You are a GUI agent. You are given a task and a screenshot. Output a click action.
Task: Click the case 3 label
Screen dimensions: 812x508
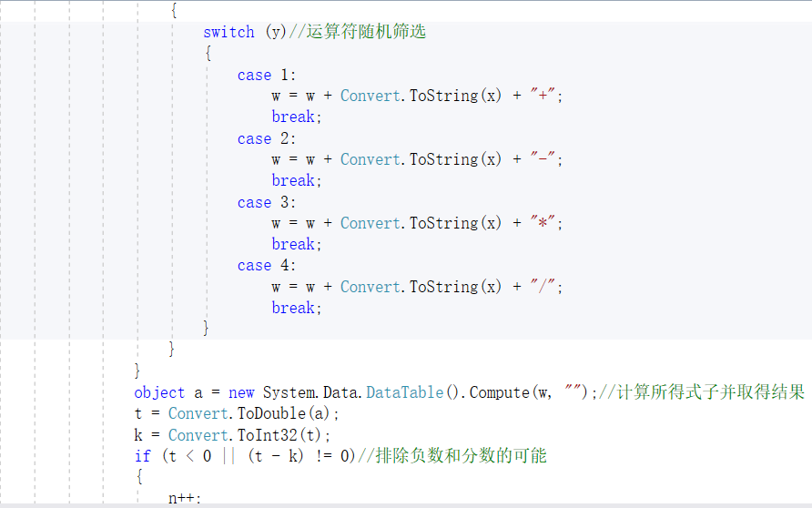267,202
